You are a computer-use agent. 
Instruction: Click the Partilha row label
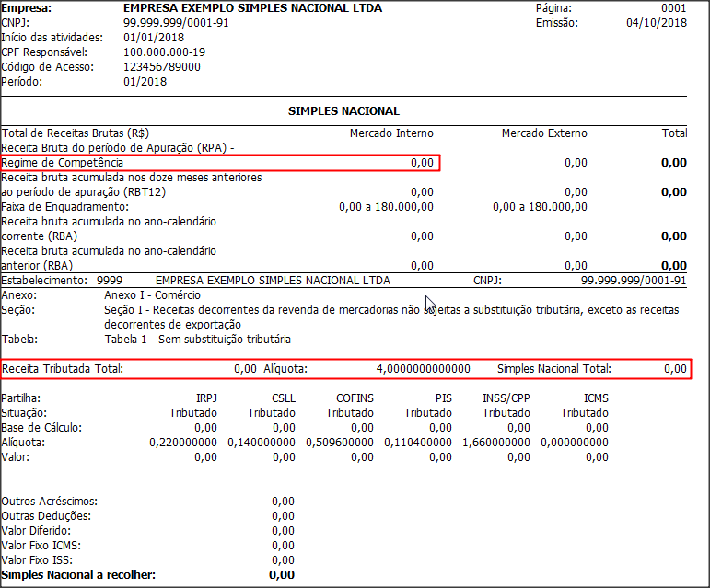(x=21, y=398)
